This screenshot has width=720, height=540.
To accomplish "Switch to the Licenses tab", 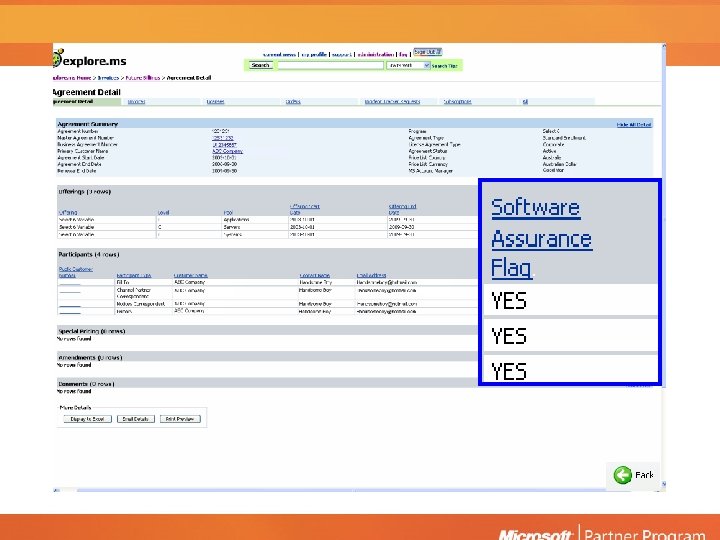I will pos(215,101).
